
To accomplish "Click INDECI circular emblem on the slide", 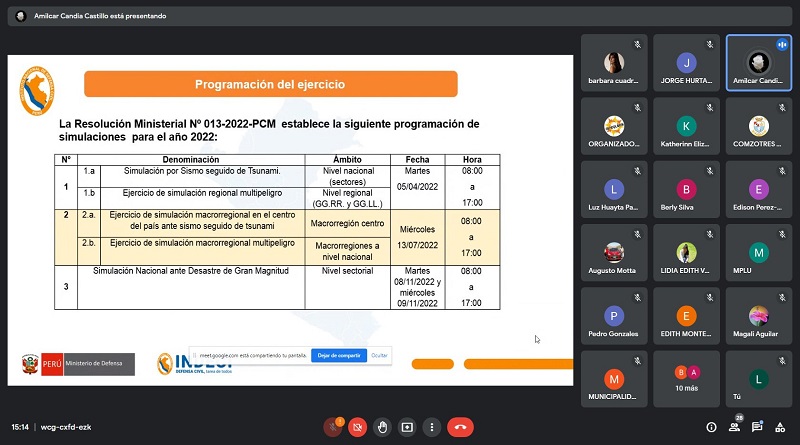I will pos(165,364).
